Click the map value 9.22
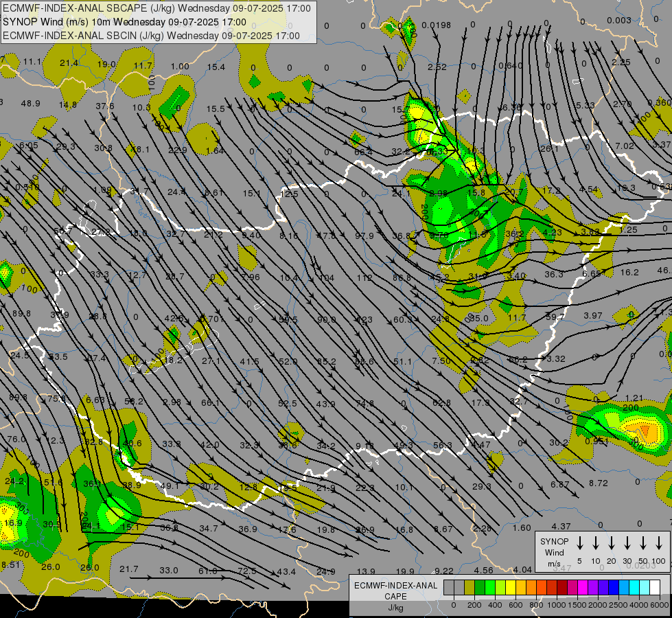 coord(444,571)
